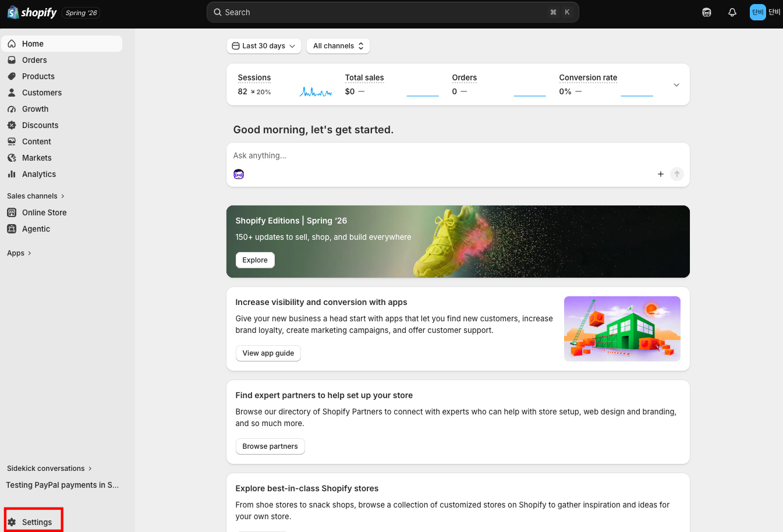The image size is (783, 532).
Task: Click the View app guide button
Action: [x=268, y=353]
